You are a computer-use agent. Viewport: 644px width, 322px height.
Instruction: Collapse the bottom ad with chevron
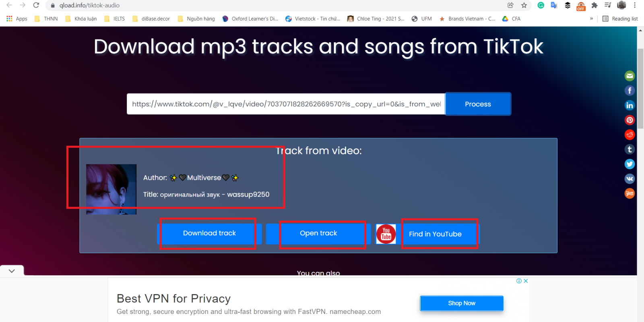tap(12, 271)
